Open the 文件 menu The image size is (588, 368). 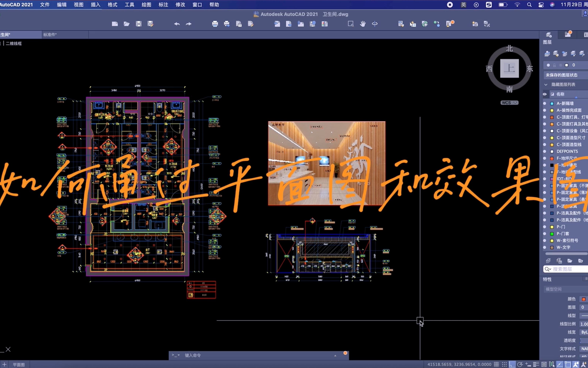point(45,5)
